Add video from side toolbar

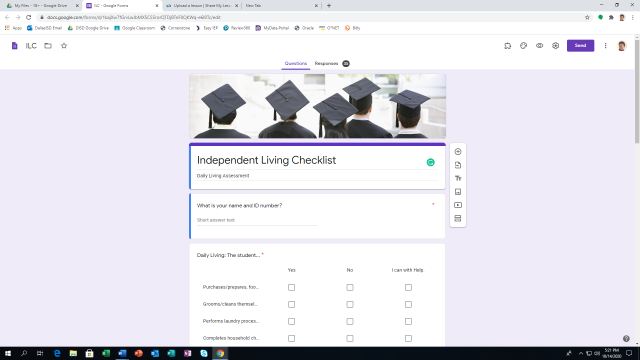pos(458,205)
